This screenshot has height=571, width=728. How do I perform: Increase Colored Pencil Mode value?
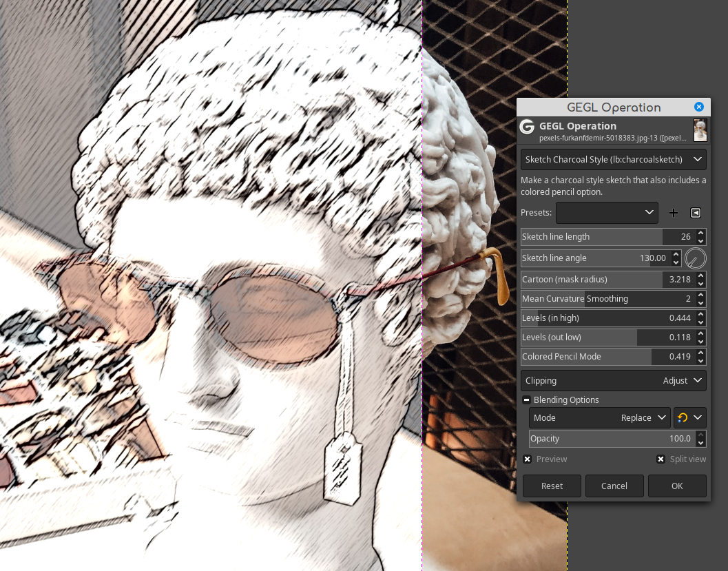701,353
